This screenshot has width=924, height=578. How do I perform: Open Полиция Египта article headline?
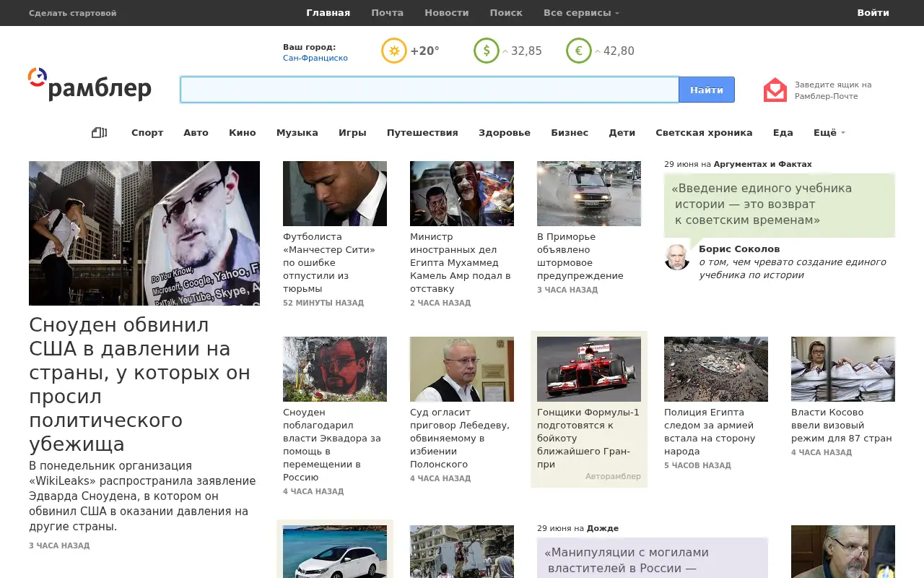(710, 431)
